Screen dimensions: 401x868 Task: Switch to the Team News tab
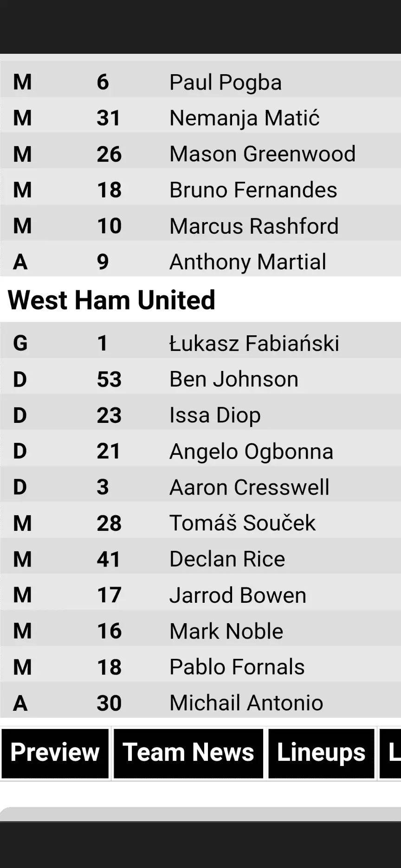click(x=188, y=752)
